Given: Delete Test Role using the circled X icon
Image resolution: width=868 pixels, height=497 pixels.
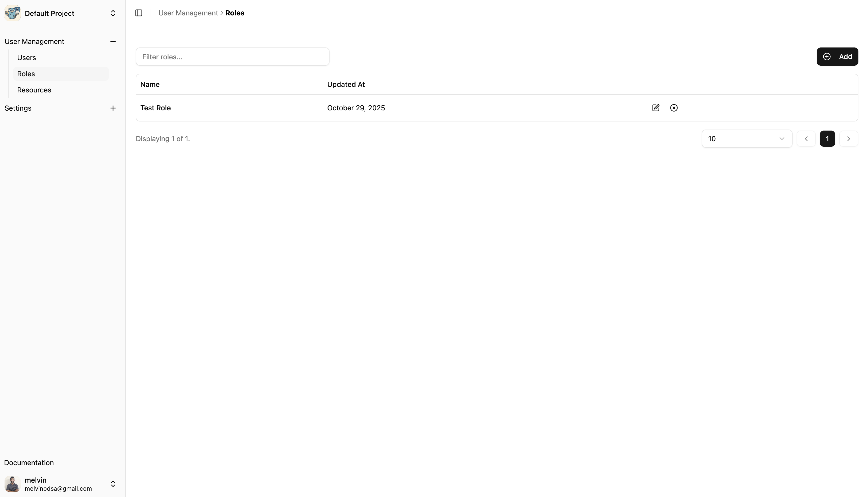Looking at the screenshot, I should coord(674,108).
